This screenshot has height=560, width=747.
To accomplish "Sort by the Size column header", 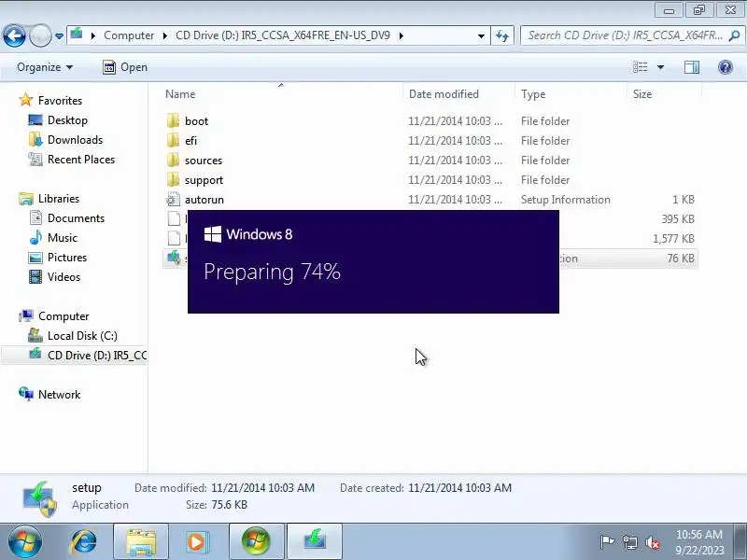I will [x=642, y=94].
